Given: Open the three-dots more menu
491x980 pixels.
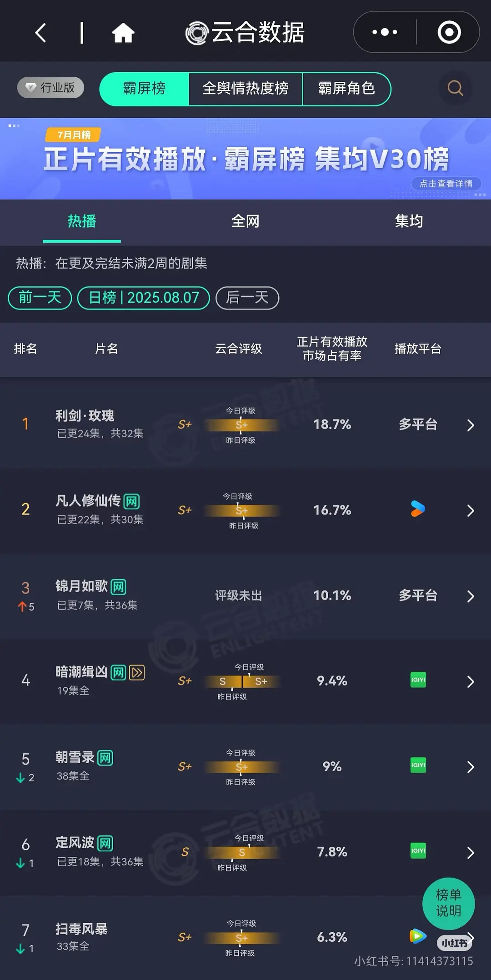Looking at the screenshot, I should tap(385, 32).
